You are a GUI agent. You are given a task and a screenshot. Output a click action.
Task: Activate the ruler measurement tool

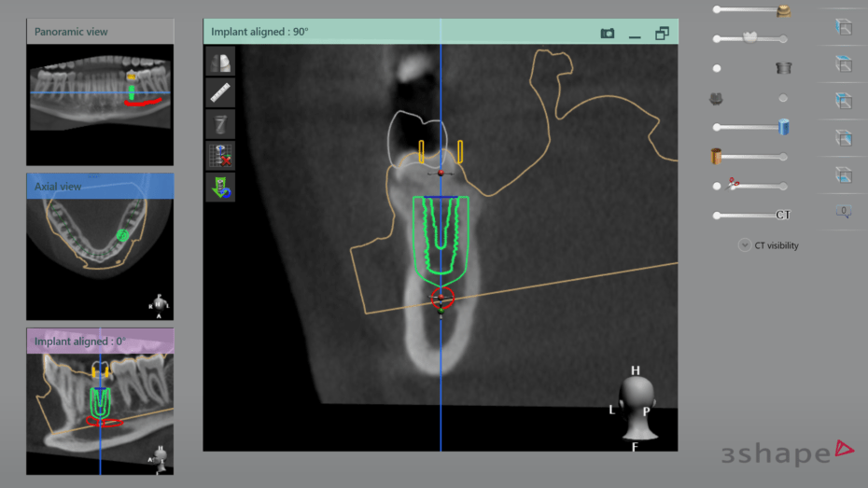(220, 93)
